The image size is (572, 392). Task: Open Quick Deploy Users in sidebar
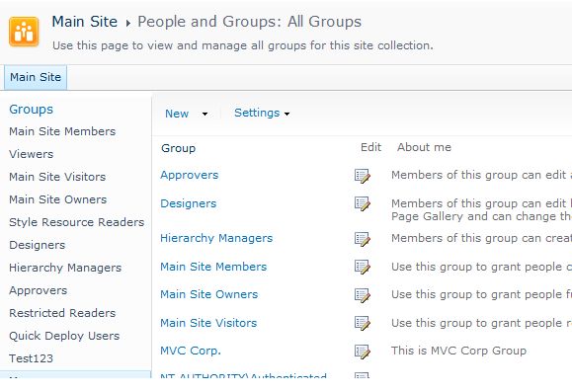click(x=64, y=336)
